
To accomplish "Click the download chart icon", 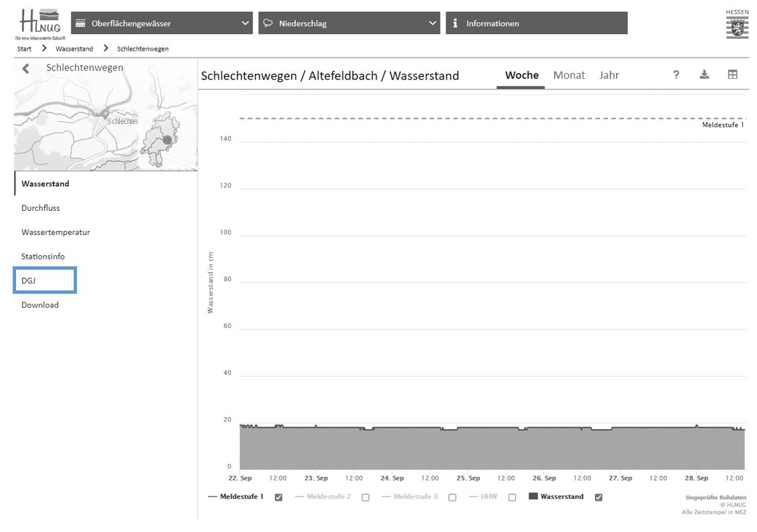I will [x=704, y=75].
